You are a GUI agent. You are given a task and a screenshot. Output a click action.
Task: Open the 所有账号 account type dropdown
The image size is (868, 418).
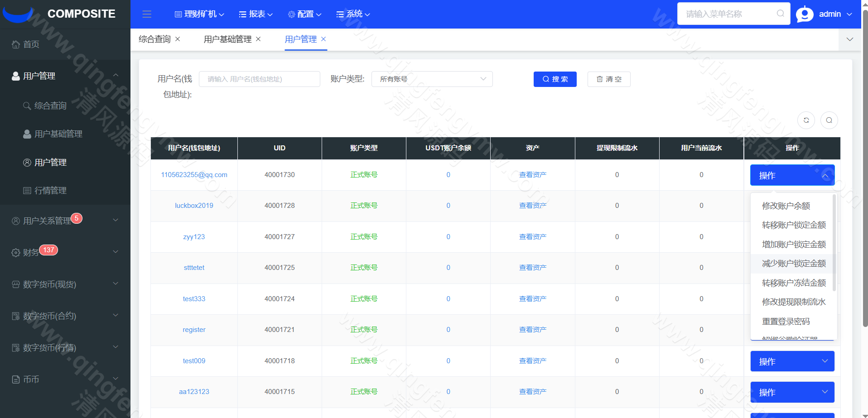pyautogui.click(x=432, y=79)
